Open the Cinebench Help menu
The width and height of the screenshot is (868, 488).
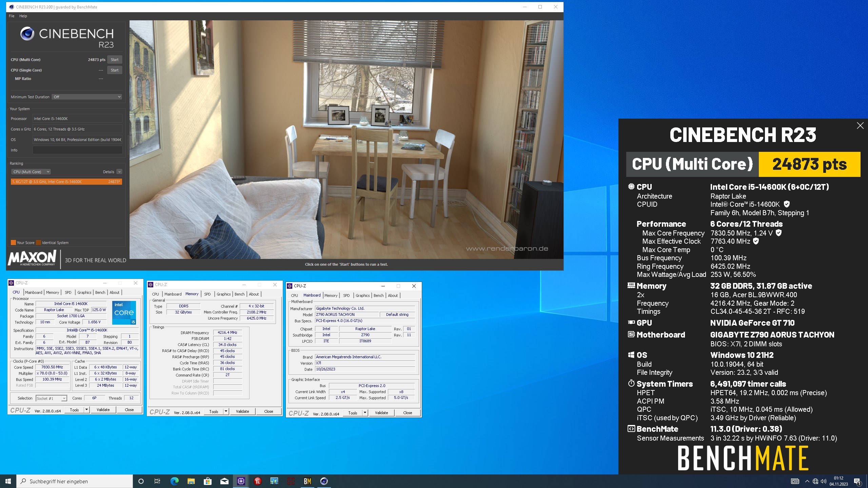point(23,16)
